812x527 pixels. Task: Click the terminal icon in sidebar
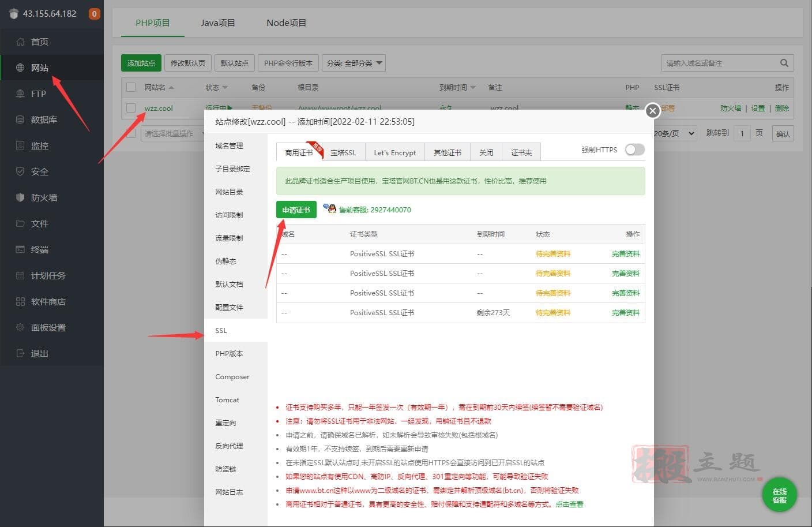pos(20,249)
